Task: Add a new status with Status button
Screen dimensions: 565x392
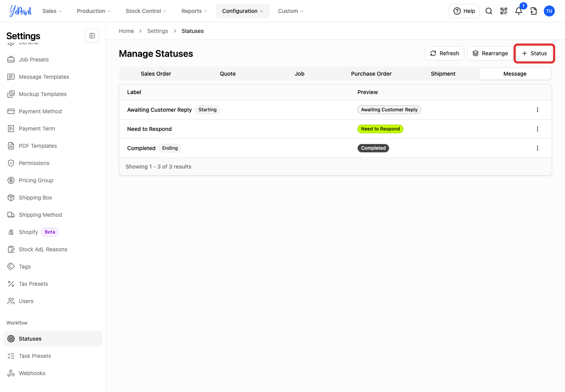Action: (534, 53)
